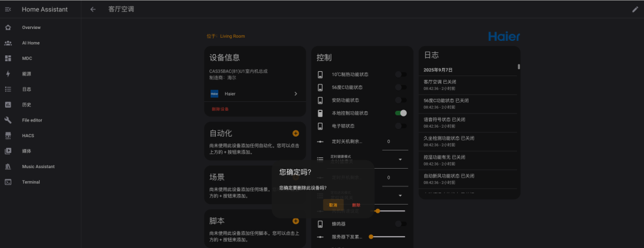Viewport: 644px width, 248px height.
Task: Toggle the 蜂鸣器 switch
Action: click(x=401, y=223)
